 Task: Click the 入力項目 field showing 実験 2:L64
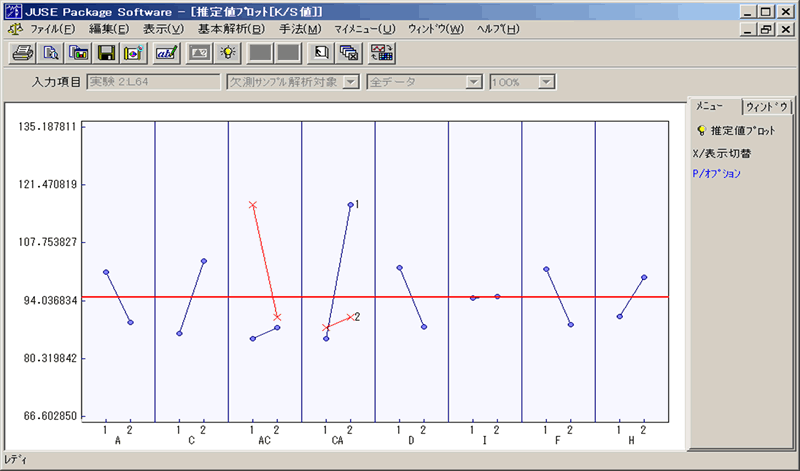coord(154,82)
